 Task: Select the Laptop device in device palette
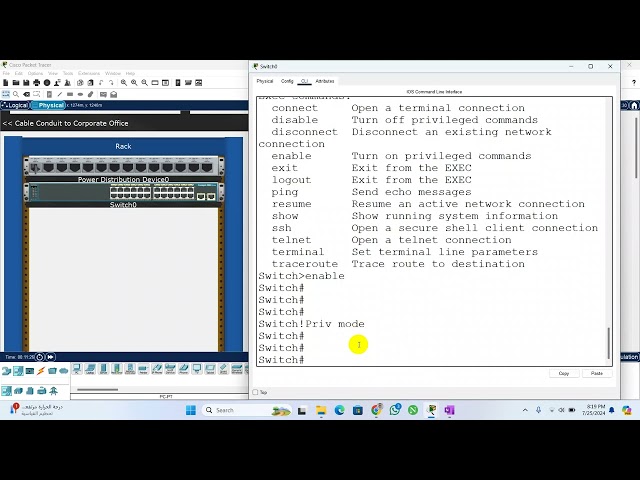click(x=90, y=369)
